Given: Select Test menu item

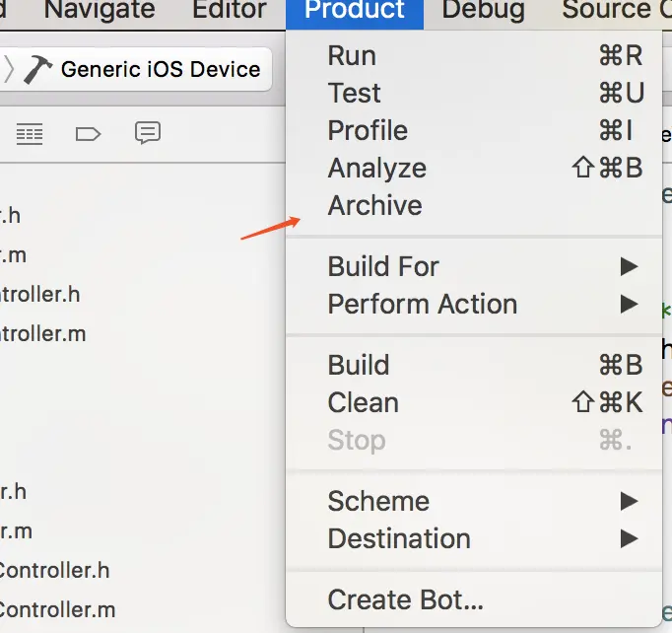Looking at the screenshot, I should [474, 93].
